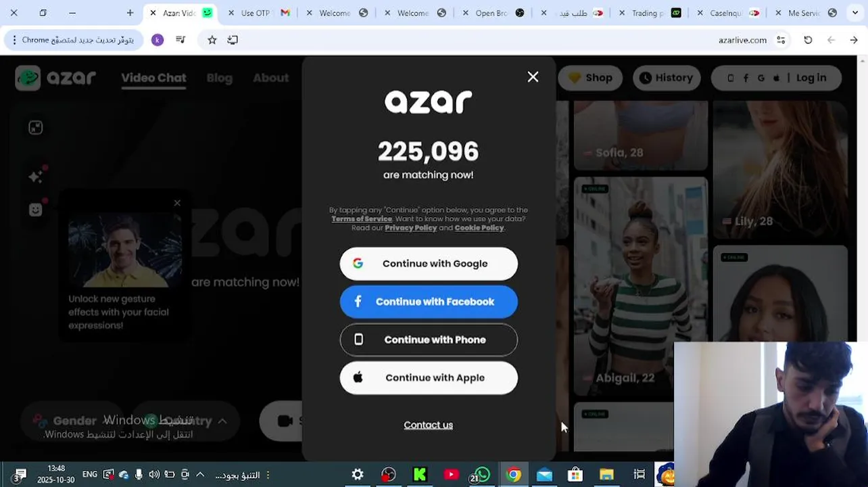Screen dimensions: 868x487
Task: Open YouTube from the taskbar
Action: tap(451, 475)
